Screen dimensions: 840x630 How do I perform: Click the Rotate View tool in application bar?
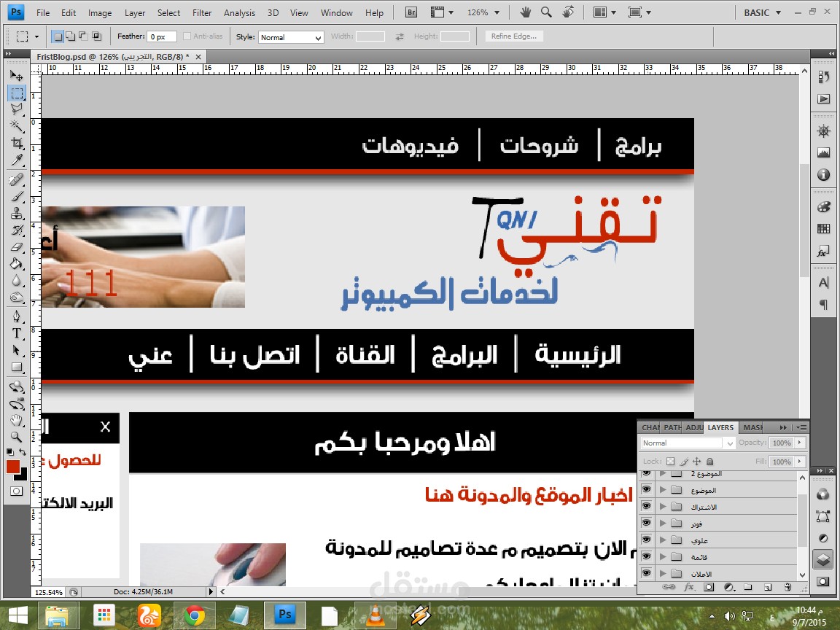coord(569,12)
